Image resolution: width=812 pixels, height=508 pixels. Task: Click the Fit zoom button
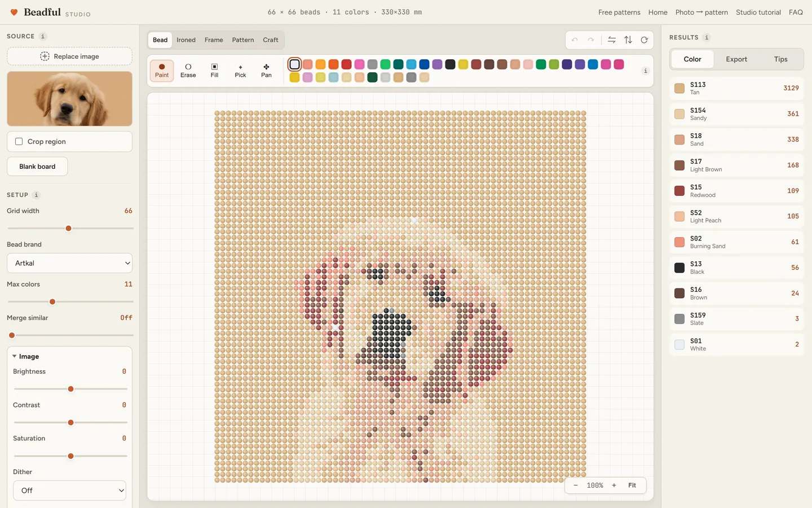coord(632,485)
